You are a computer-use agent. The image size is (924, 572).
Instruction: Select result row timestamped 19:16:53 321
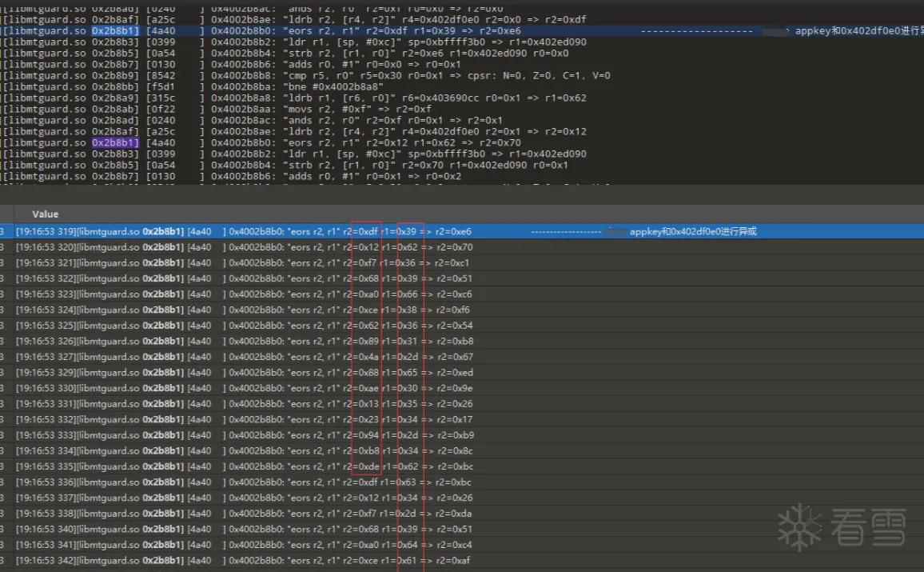point(462,263)
